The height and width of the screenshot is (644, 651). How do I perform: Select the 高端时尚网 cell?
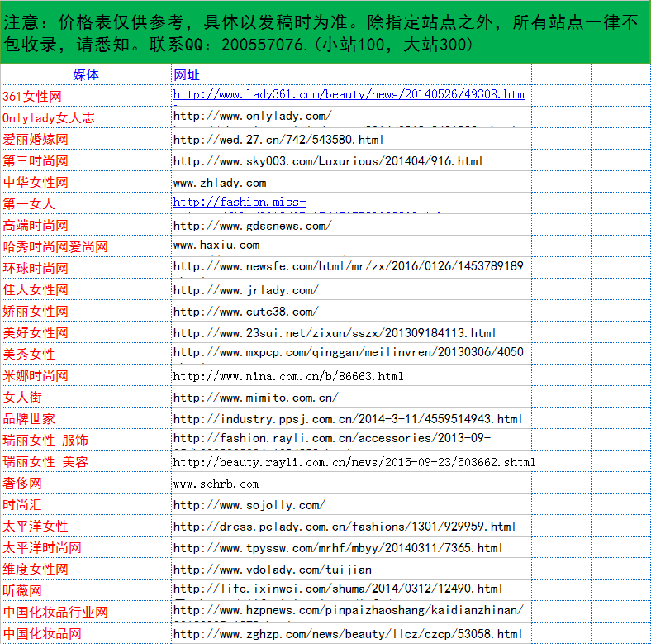pos(86,225)
